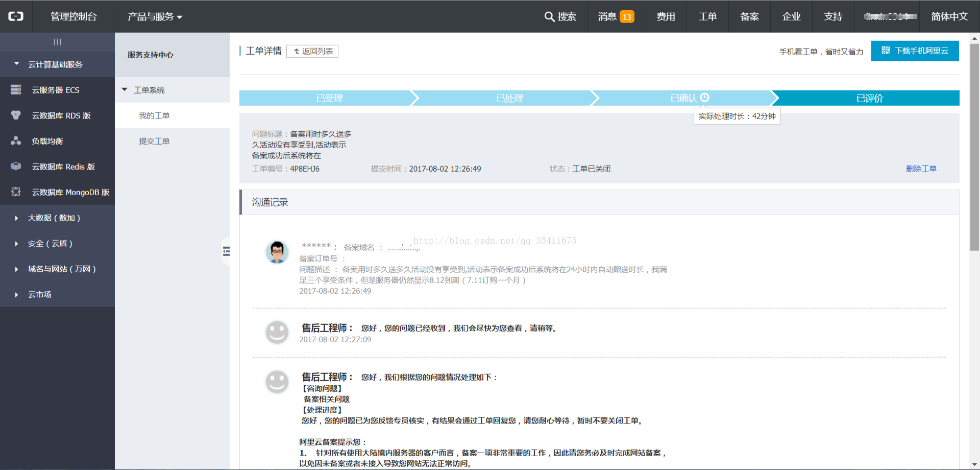
Task: Click the clock icon beside 已确认
Action: click(705, 98)
